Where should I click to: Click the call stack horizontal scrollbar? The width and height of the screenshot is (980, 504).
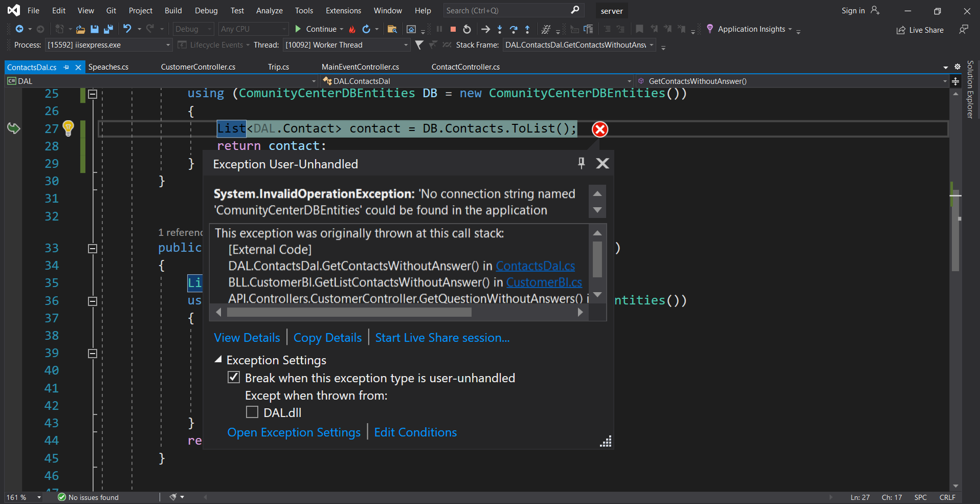[349, 312]
